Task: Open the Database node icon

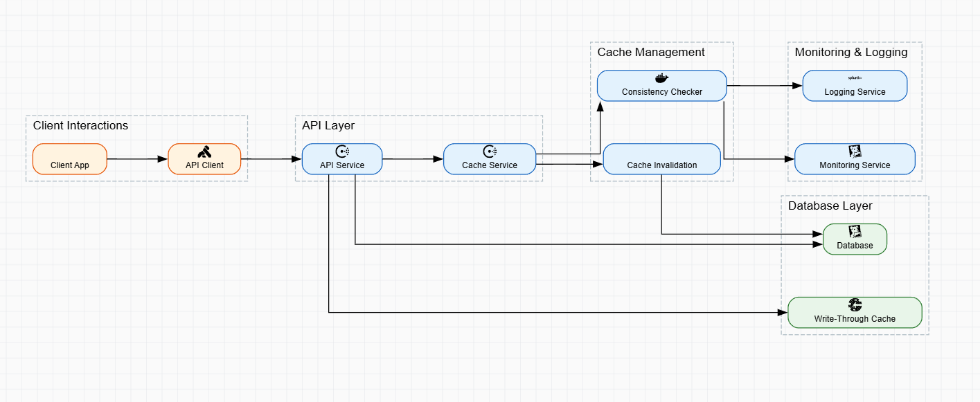Action: pos(855,231)
